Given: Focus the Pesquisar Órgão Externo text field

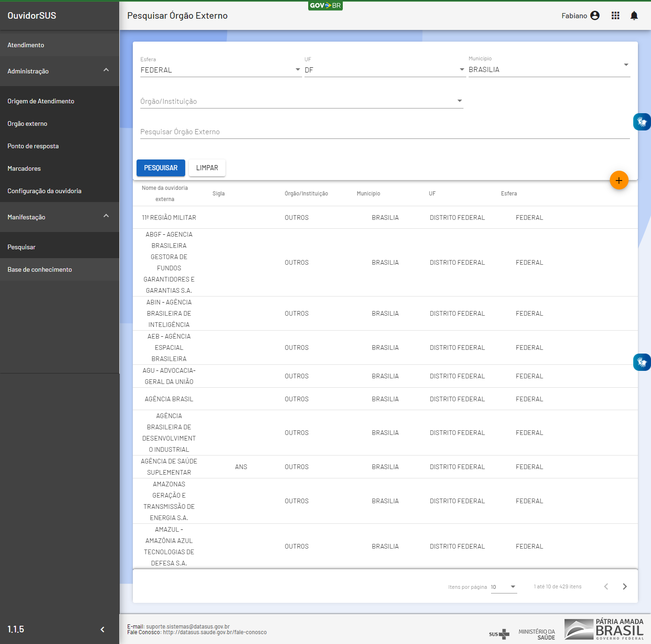Looking at the screenshot, I should pyautogui.click(x=384, y=132).
